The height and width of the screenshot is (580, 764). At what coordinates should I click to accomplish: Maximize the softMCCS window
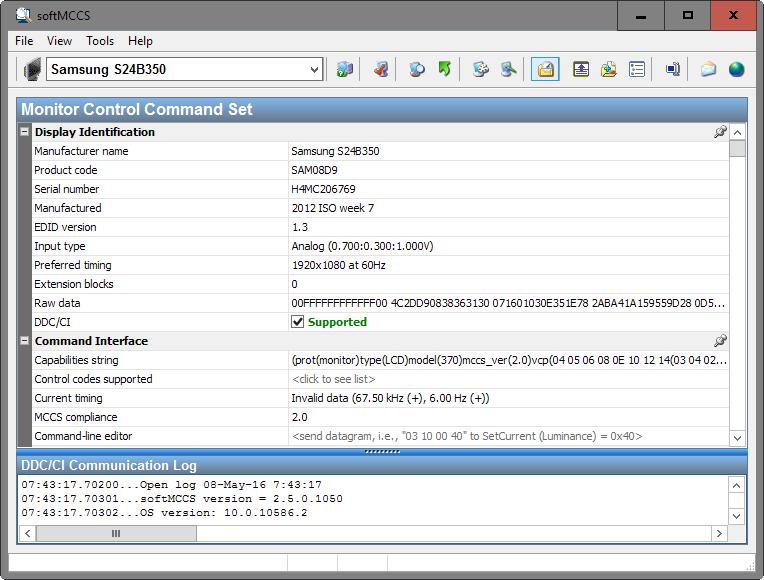coord(688,16)
